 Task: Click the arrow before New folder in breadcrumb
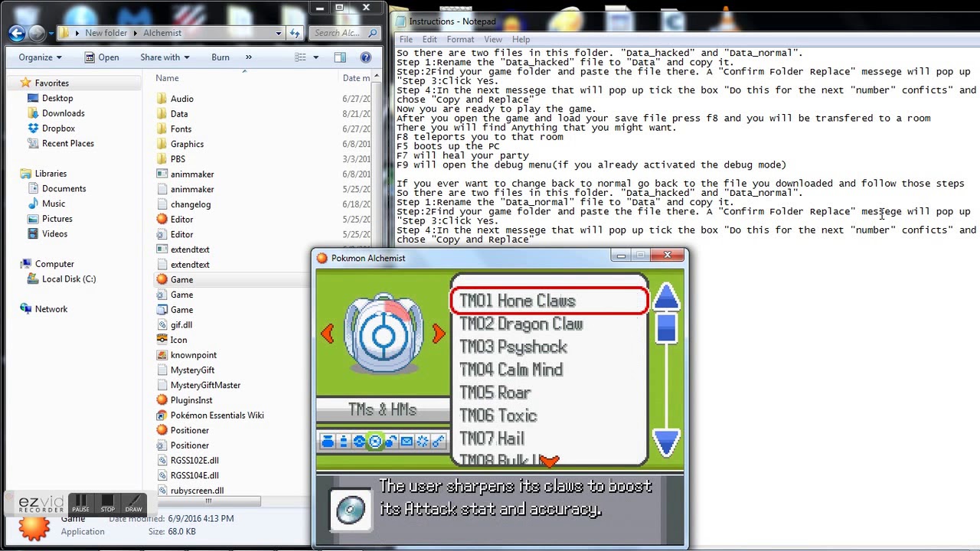(x=78, y=33)
